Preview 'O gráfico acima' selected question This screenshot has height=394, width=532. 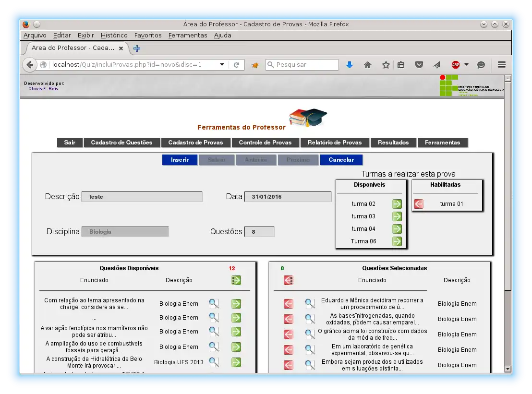[x=309, y=334]
